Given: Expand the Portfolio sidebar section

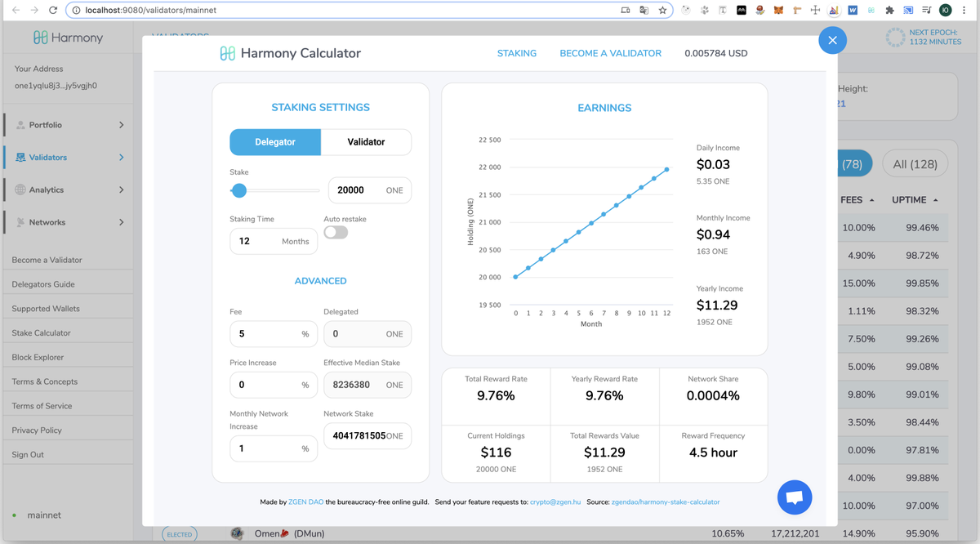Looking at the screenshot, I should coord(122,125).
